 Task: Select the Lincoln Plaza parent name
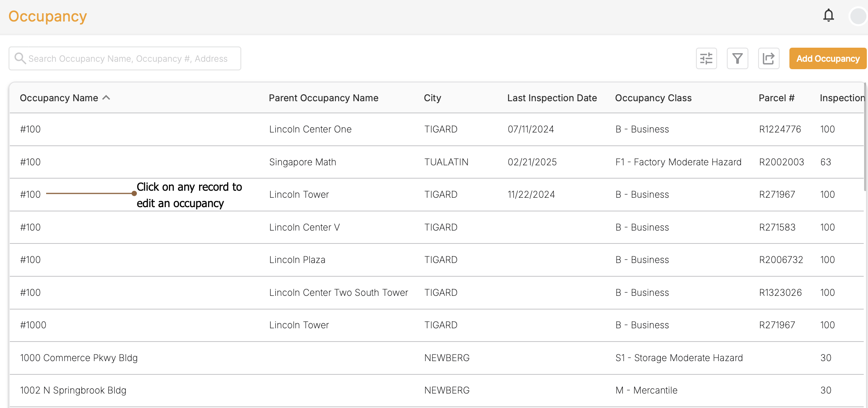pyautogui.click(x=297, y=260)
